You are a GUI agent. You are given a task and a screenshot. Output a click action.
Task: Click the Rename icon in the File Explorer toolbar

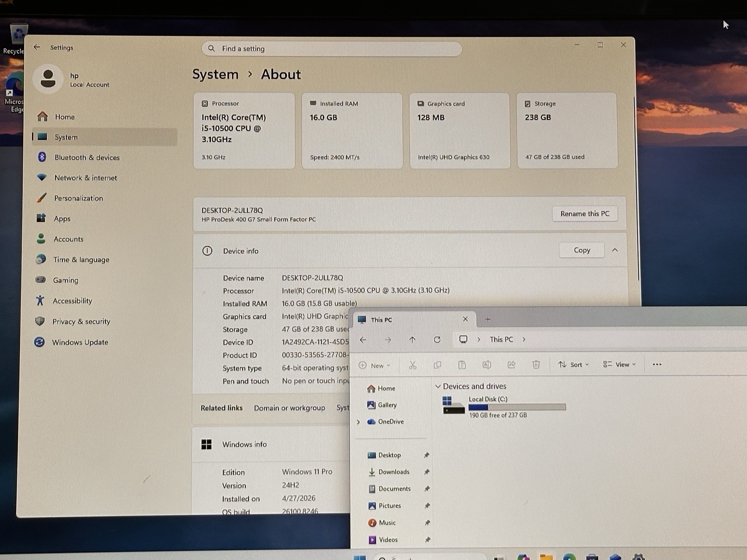point(486,365)
